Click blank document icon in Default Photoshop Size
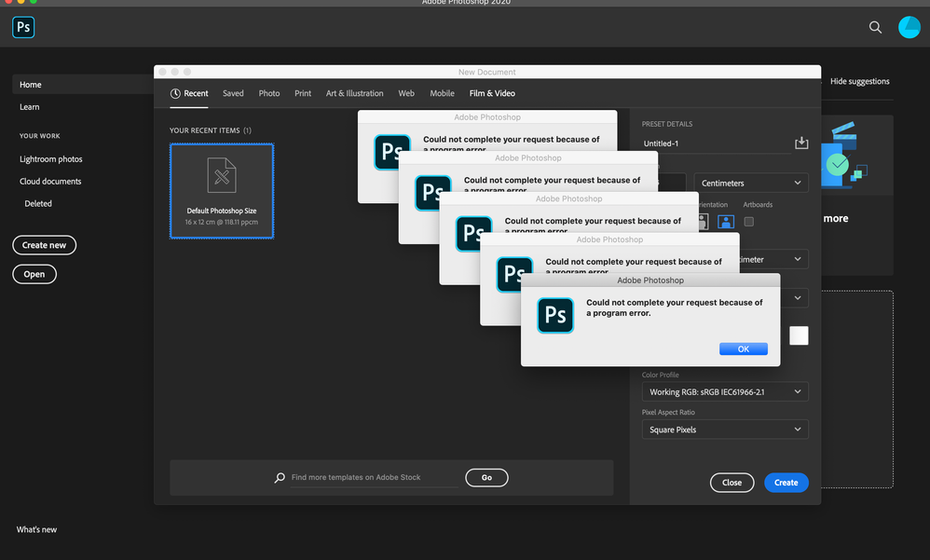Viewport: 930px width, 560px height. (222, 175)
